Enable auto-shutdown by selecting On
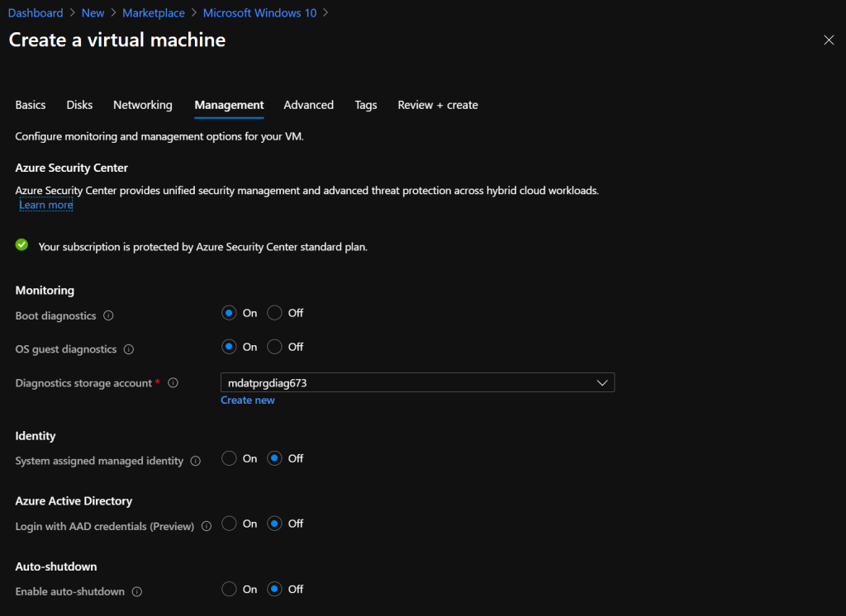846x616 pixels. (230, 589)
